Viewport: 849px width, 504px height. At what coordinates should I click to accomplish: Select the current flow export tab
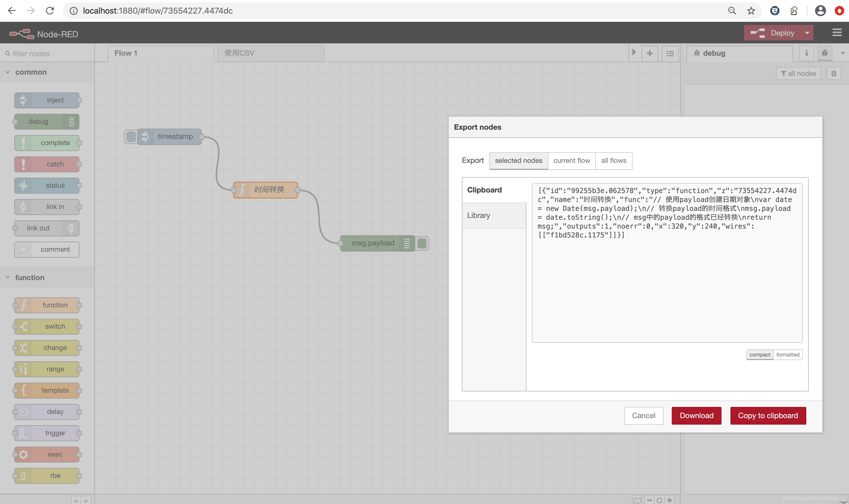tap(572, 160)
